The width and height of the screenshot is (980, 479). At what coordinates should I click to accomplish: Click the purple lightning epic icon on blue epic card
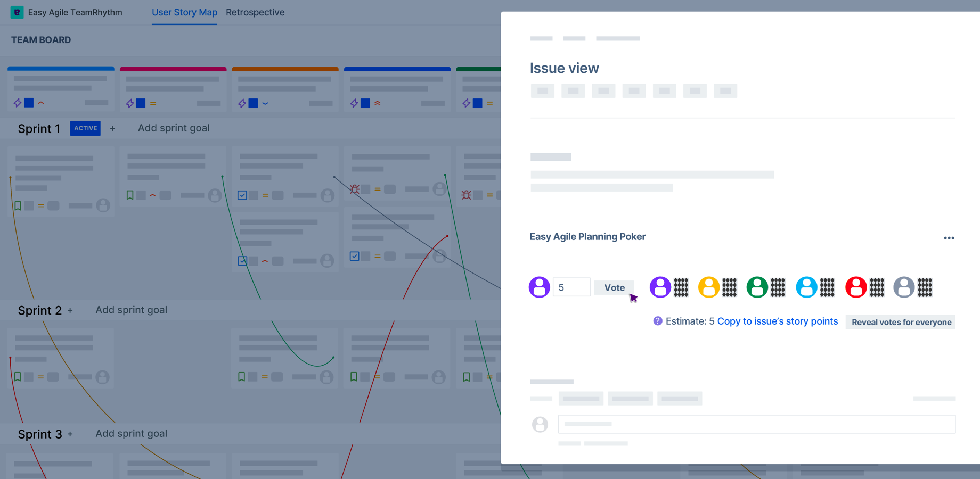pos(17,103)
